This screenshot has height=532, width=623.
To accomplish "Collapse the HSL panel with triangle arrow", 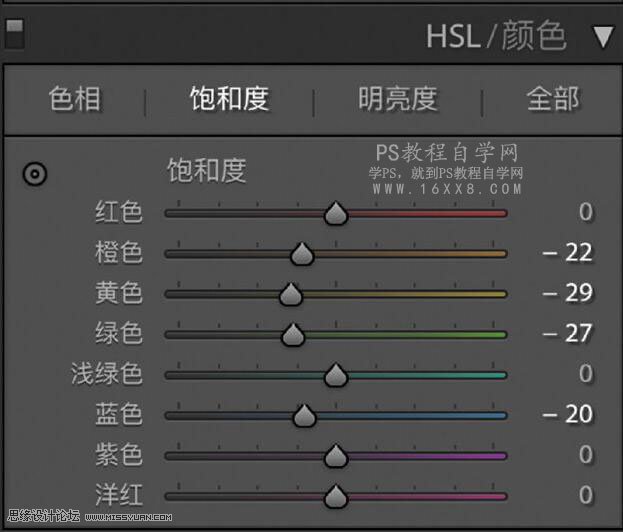I will [602, 38].
